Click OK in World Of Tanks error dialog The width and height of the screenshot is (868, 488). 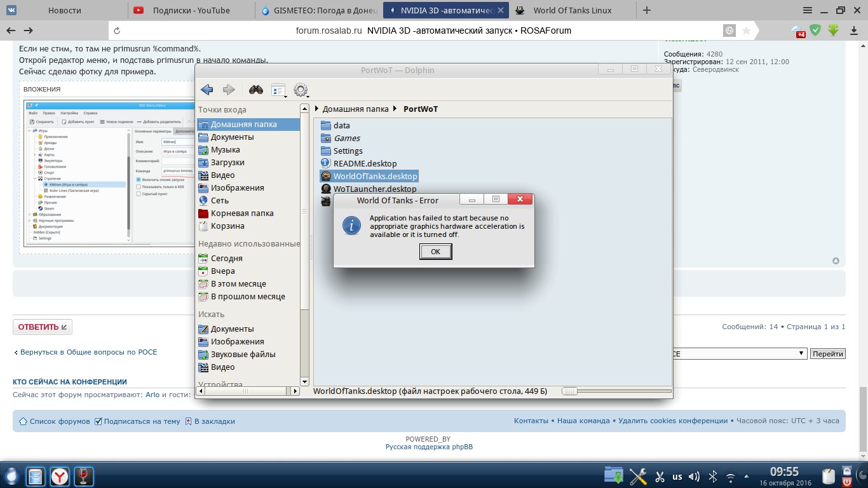click(x=435, y=252)
